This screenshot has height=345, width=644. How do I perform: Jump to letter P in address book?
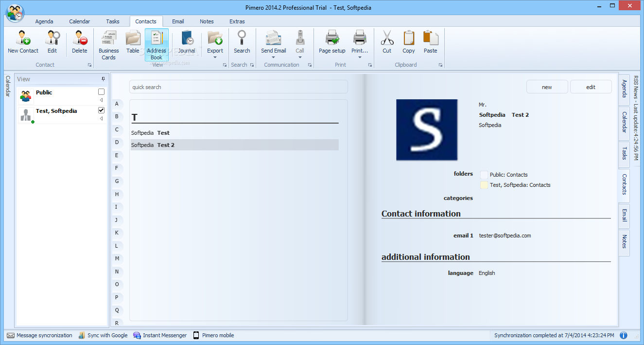pyautogui.click(x=117, y=297)
